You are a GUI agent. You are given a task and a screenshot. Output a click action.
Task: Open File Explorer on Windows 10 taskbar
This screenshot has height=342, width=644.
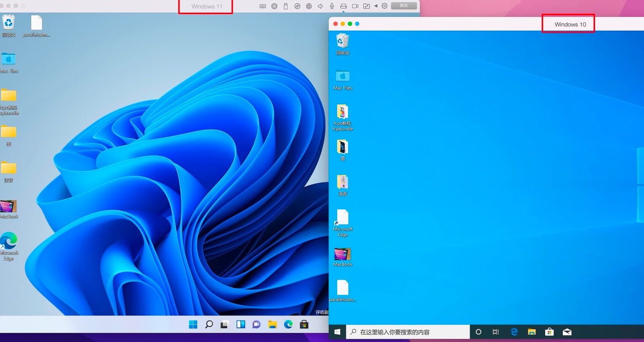[x=532, y=332]
